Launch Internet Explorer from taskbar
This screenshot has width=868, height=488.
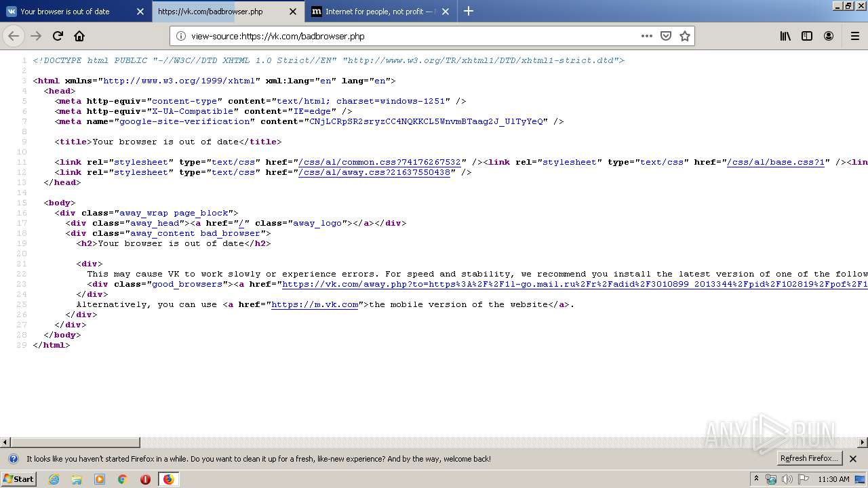coord(54,479)
